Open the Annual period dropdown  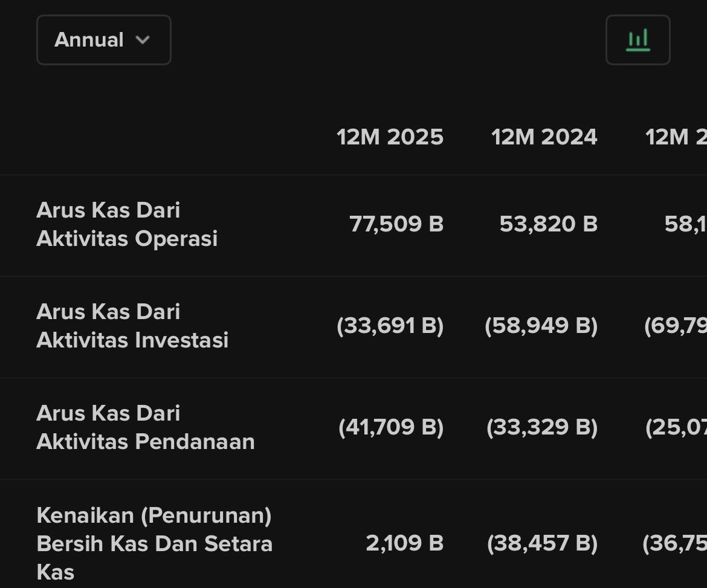(103, 40)
